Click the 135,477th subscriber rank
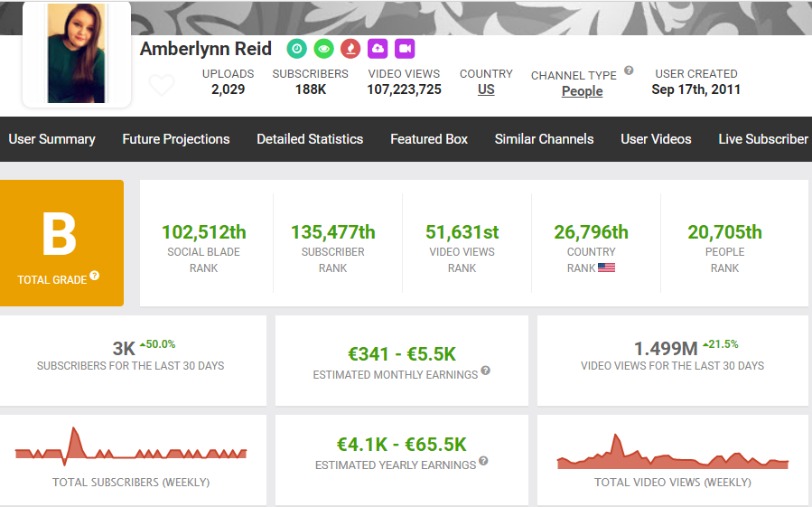Image resolution: width=812 pixels, height=507 pixels. click(332, 232)
